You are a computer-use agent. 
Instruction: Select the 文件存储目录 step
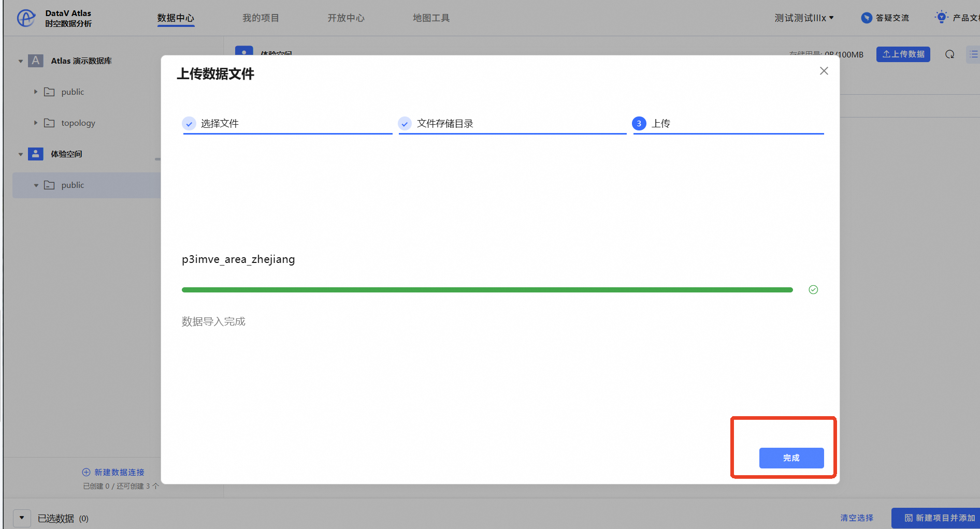pyautogui.click(x=512, y=124)
